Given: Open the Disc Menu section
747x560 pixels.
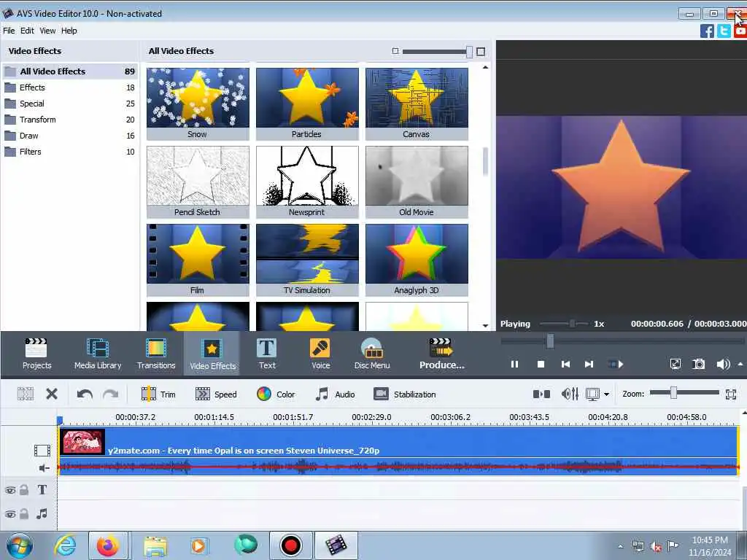Looking at the screenshot, I should click(x=371, y=354).
